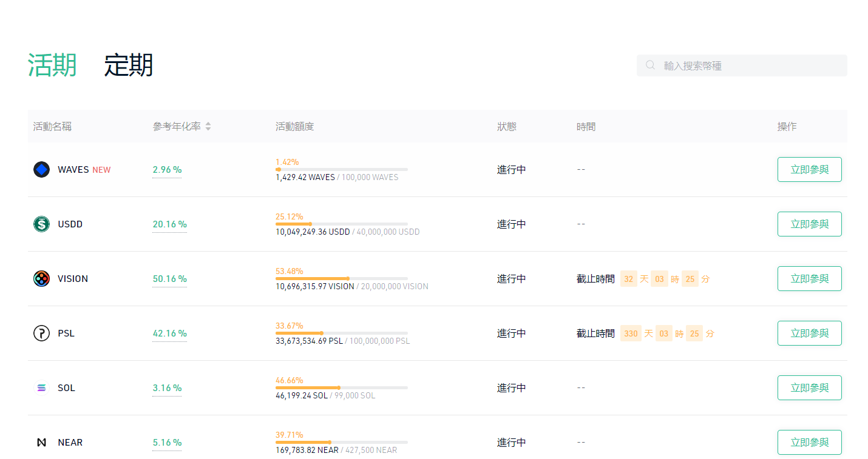Viewport: 868px width, 459px height.
Task: Click the magnifier icon in search box
Action: tap(650, 65)
